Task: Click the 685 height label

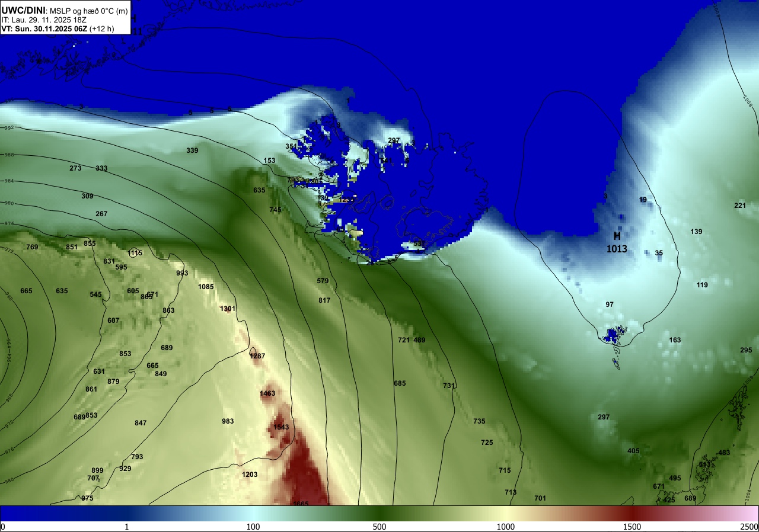Action: (x=400, y=383)
